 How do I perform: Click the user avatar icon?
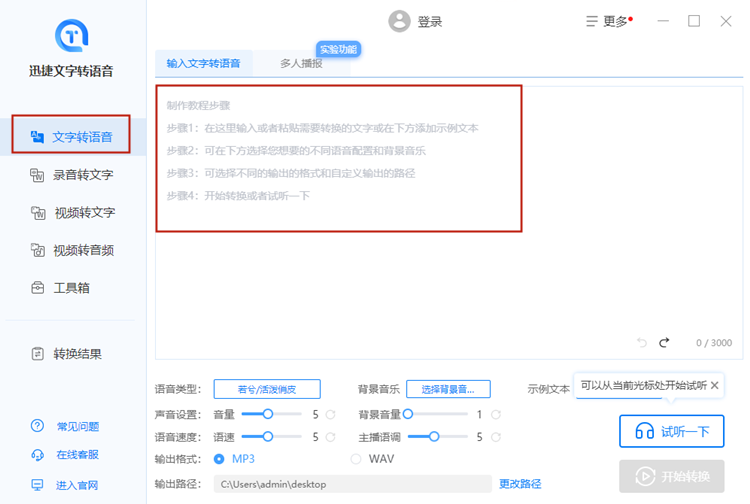(399, 21)
